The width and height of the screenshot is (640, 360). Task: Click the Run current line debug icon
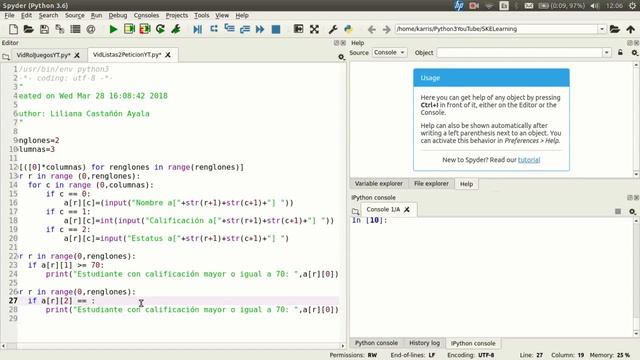click(x=213, y=29)
